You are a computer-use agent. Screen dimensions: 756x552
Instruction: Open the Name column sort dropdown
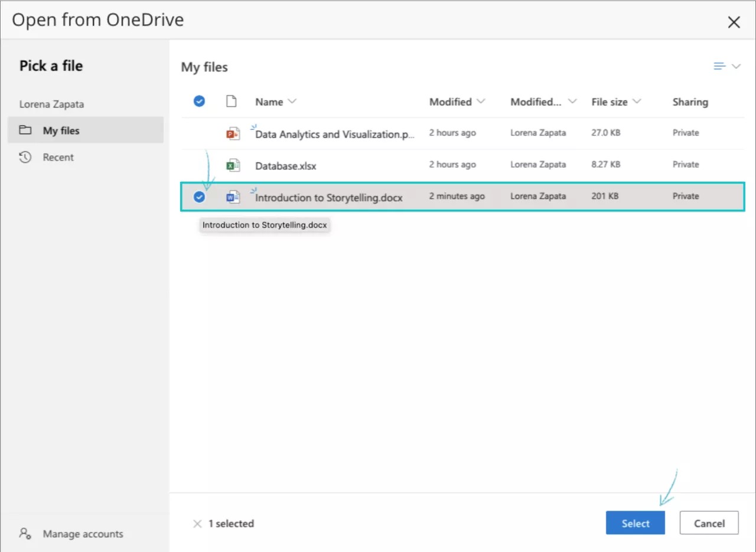click(293, 101)
